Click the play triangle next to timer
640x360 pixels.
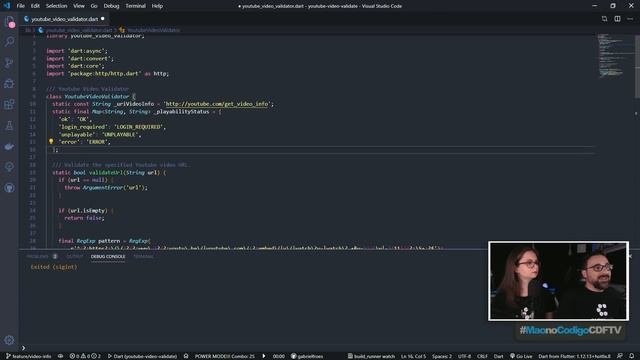click(264, 356)
